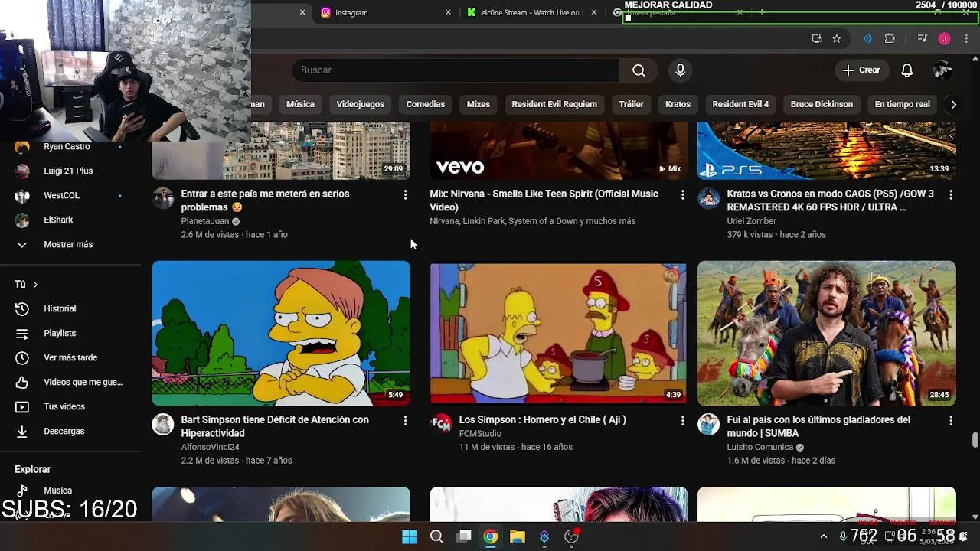This screenshot has height=551, width=980.
Task: Open options menu for Luisito Comunica SUMBA video
Action: tap(950, 421)
